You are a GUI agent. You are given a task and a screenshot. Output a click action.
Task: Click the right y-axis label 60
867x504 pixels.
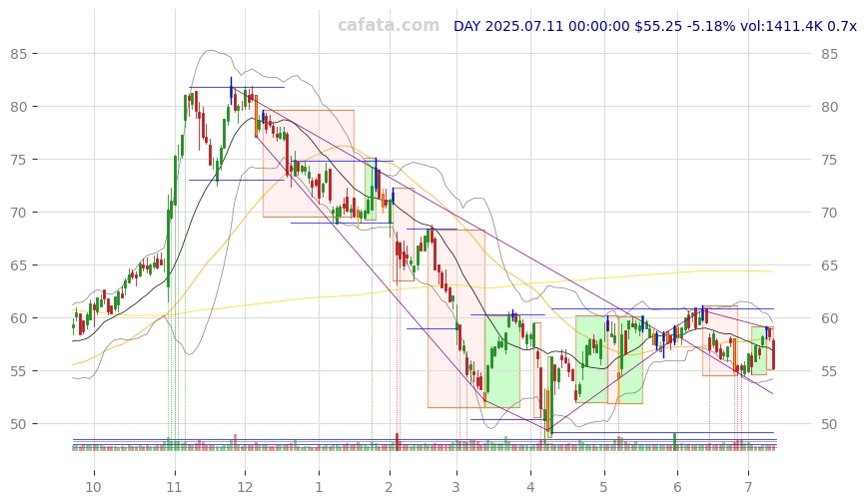pyautogui.click(x=829, y=318)
